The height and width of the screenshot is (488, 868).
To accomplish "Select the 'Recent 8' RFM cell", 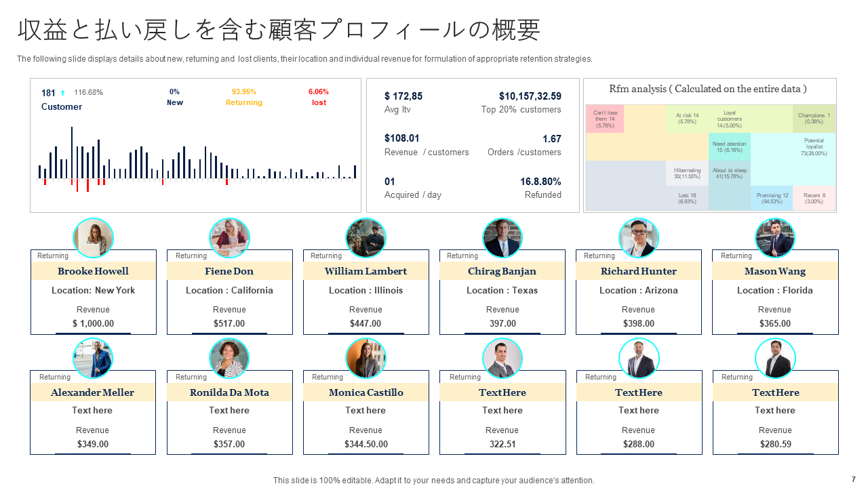I will (814, 199).
